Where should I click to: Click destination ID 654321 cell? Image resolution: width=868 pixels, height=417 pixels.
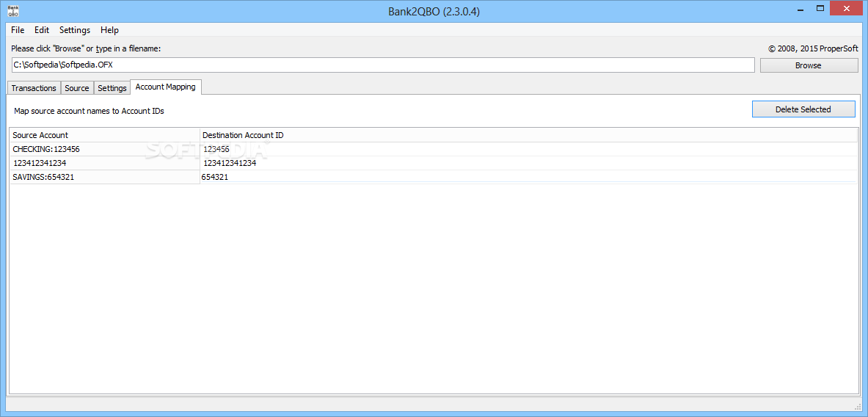click(x=529, y=177)
